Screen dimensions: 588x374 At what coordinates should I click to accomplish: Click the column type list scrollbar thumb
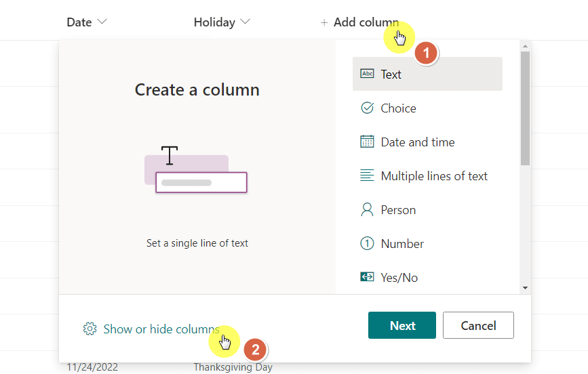[525, 108]
